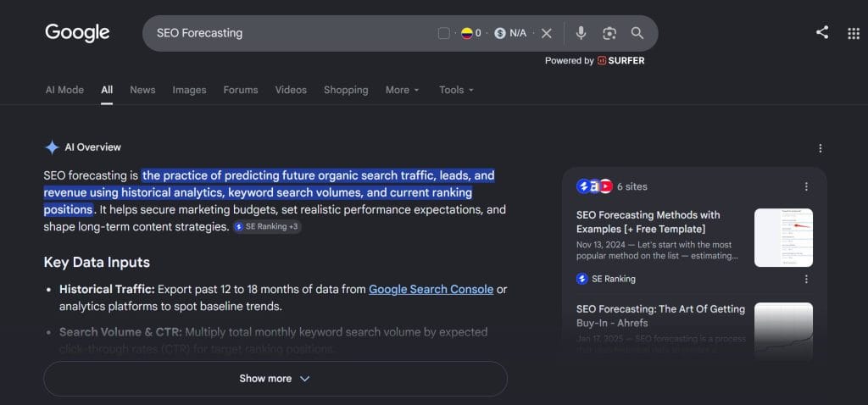This screenshot has width=868, height=405.
Task: Click the SE Ranking source favicon
Action: pyautogui.click(x=581, y=279)
